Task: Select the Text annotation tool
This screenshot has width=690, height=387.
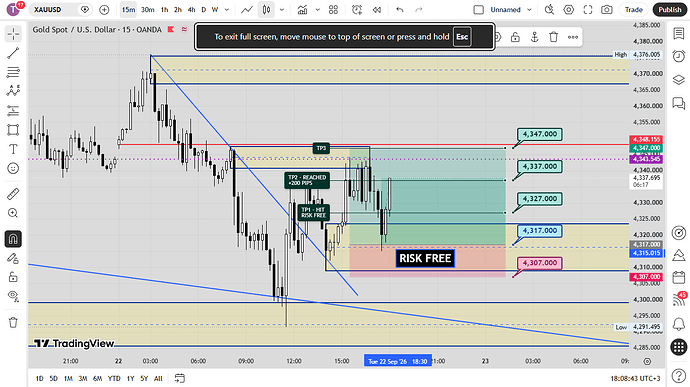Action: pos(13,149)
